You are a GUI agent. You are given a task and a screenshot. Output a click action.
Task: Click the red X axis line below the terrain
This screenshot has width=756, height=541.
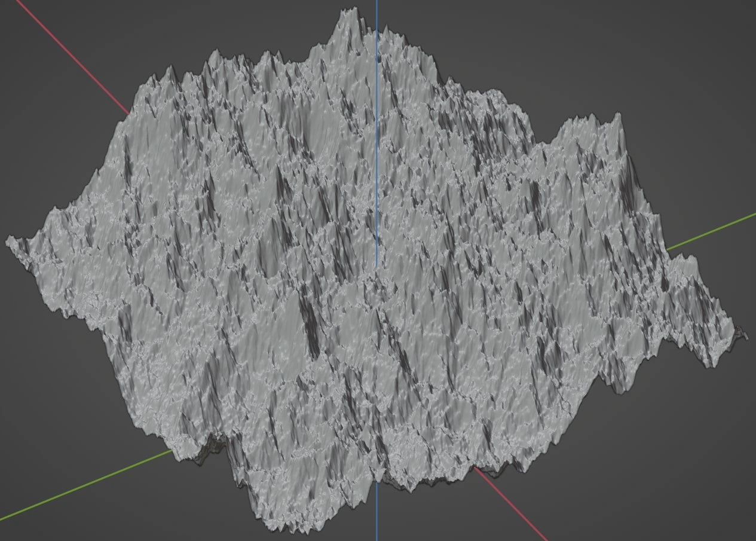[514, 507]
